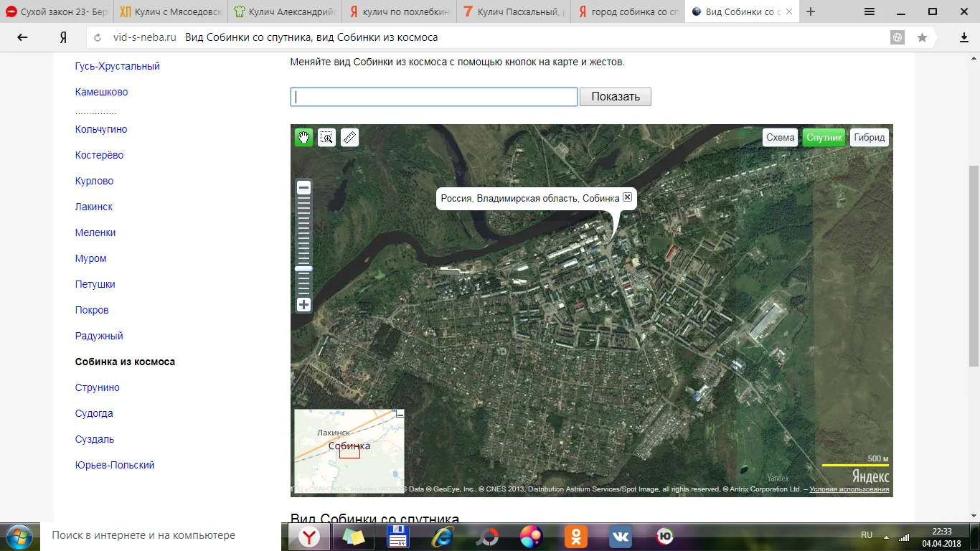The height and width of the screenshot is (551, 980).
Task: Open browser downloads arrow icon
Action: (964, 37)
